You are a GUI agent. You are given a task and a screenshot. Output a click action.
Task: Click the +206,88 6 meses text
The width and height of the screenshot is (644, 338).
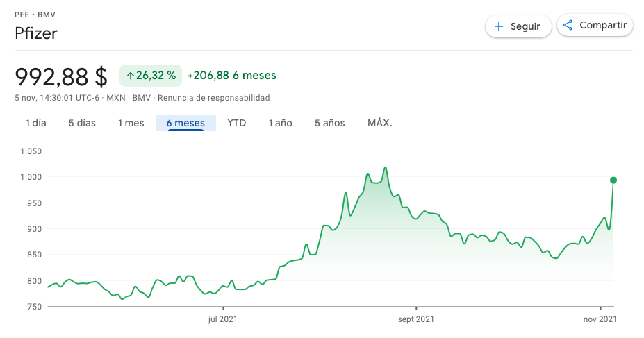click(x=231, y=76)
